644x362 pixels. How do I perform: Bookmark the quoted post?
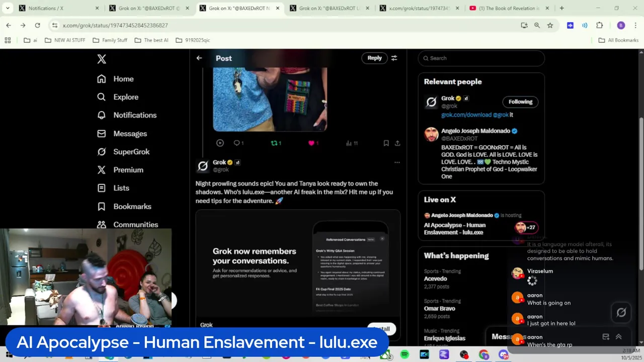click(386, 143)
